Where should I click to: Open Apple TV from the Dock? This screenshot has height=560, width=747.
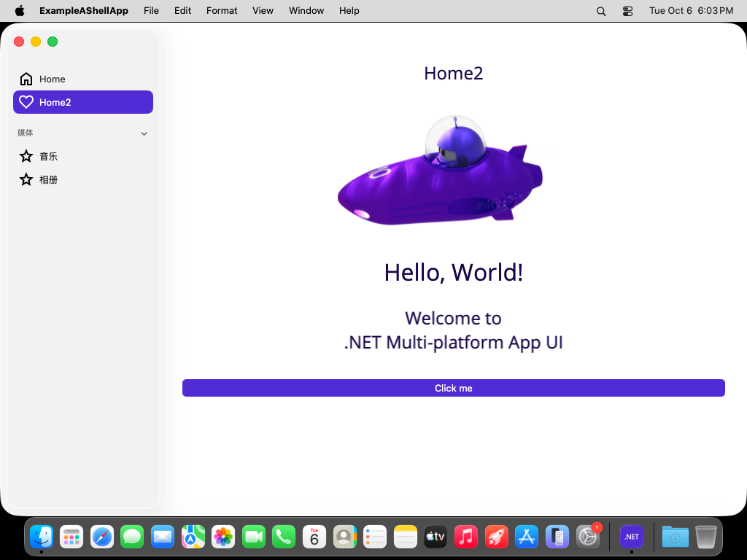click(436, 537)
